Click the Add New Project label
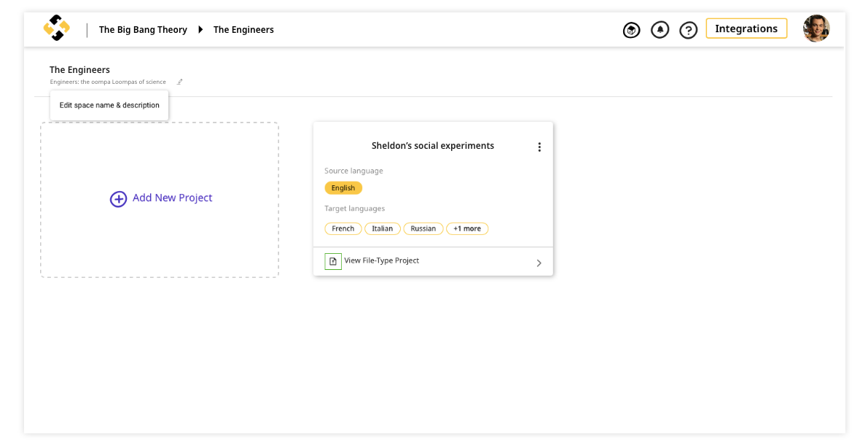Image resolution: width=868 pixels, height=445 pixels. (172, 198)
